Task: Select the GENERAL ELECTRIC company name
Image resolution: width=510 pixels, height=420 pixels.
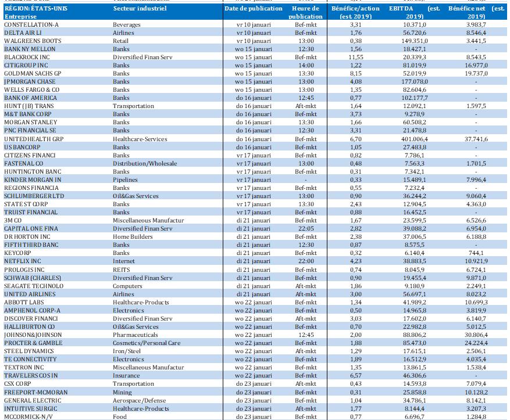Action: [x=33, y=400]
